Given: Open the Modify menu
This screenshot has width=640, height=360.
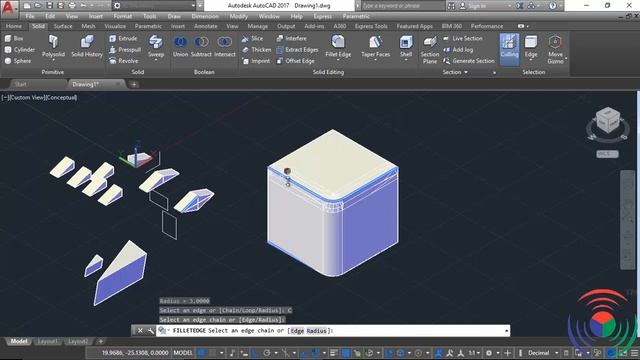Looking at the screenshot, I should click(238, 16).
